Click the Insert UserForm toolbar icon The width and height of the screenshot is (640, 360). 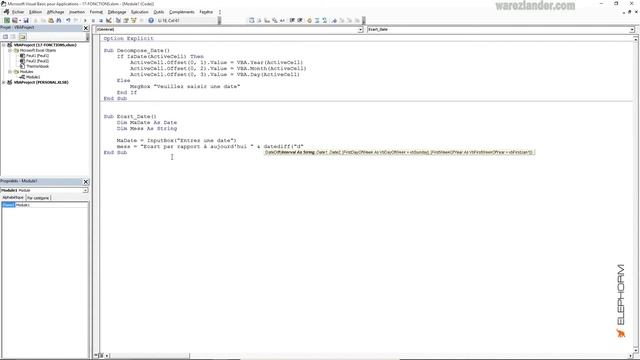click(x=14, y=20)
